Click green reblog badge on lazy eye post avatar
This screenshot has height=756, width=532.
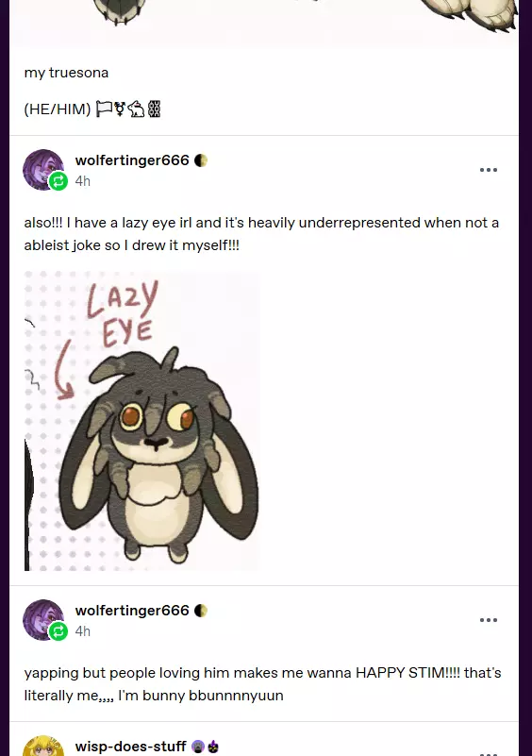(58, 181)
